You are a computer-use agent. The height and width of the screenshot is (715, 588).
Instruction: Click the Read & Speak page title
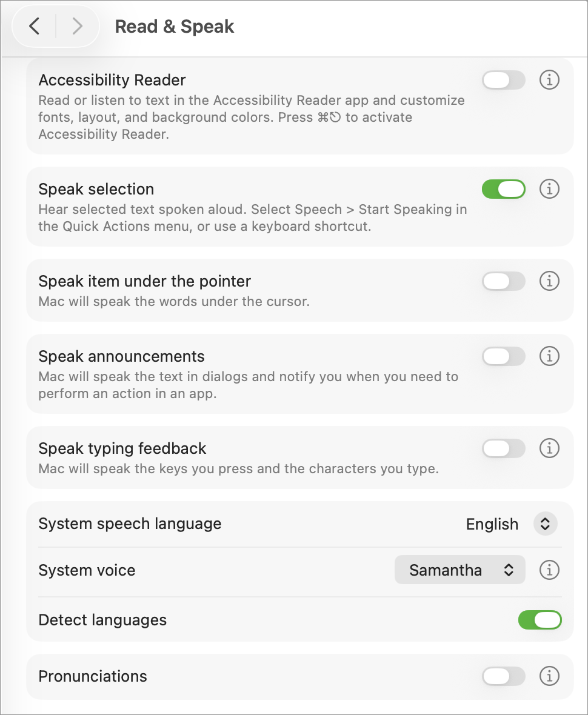(175, 27)
